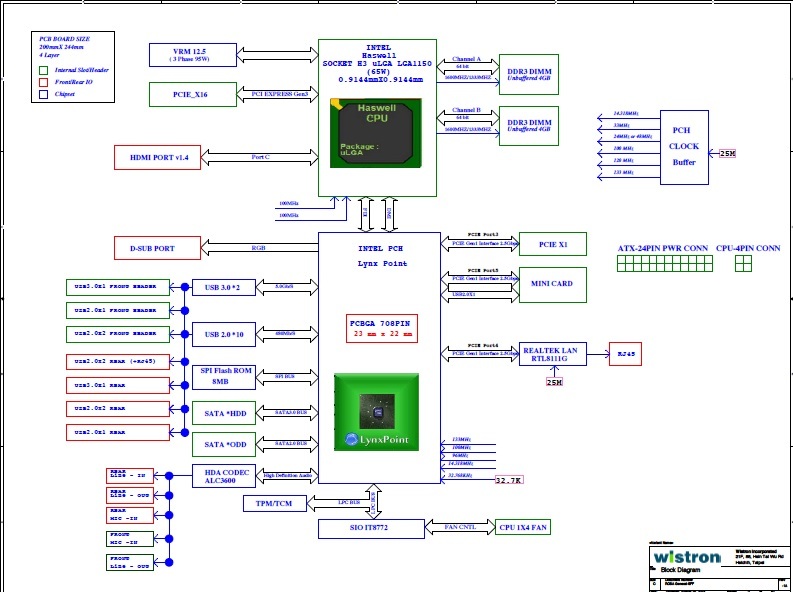
Task: Select the SPI Flash ROM 8MB block
Action: [x=224, y=377]
